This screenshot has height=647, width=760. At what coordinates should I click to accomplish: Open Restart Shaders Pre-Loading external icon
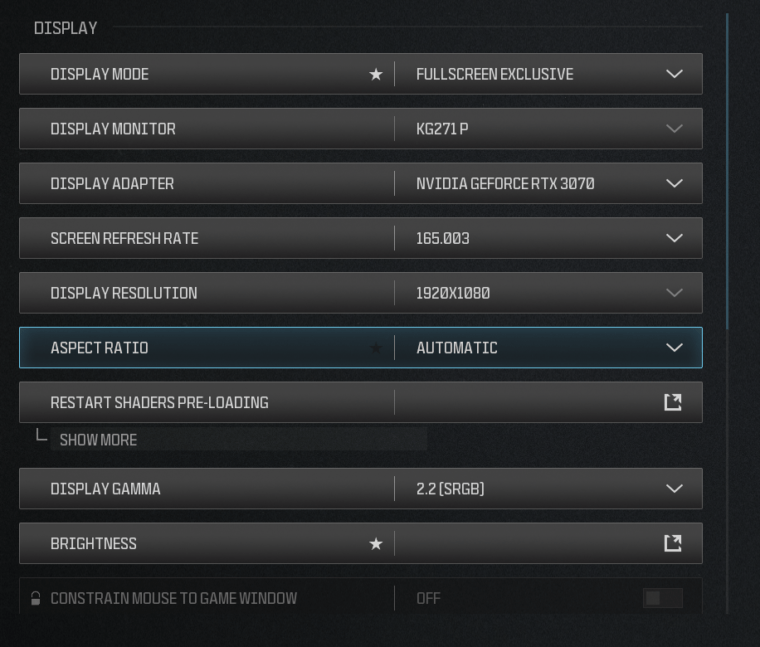point(673,402)
